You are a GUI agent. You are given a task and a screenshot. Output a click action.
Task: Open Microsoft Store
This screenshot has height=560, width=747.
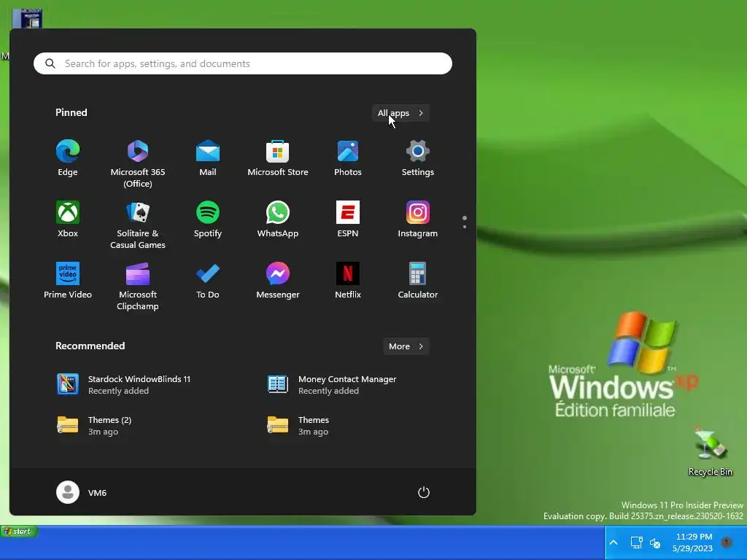coord(278,158)
